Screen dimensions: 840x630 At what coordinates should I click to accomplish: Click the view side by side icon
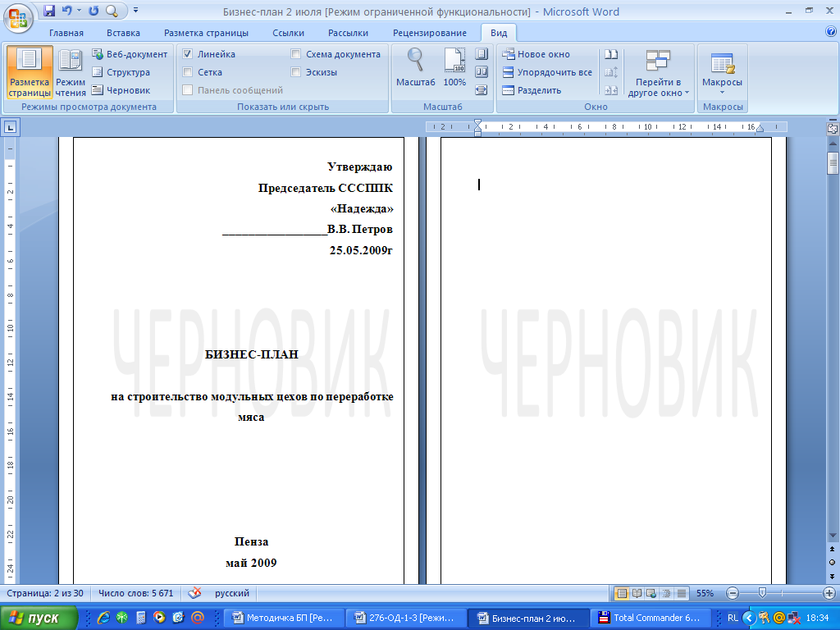[x=611, y=54]
